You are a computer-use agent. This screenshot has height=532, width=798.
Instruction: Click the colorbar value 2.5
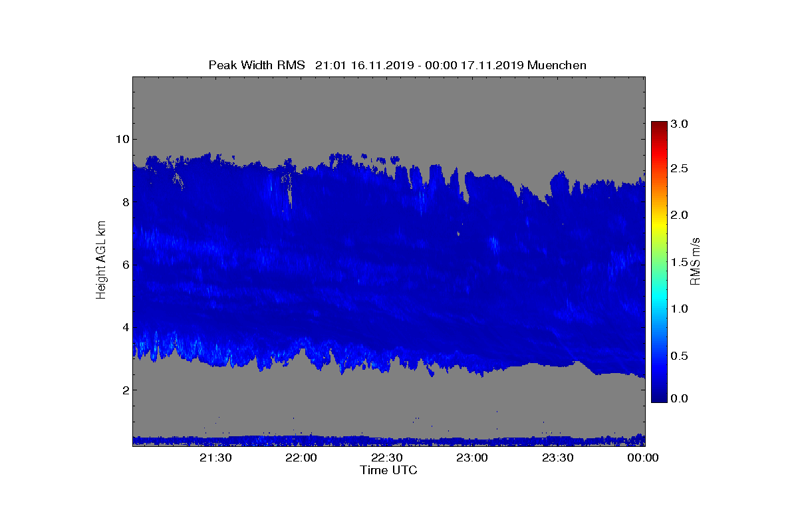pyautogui.click(x=680, y=169)
